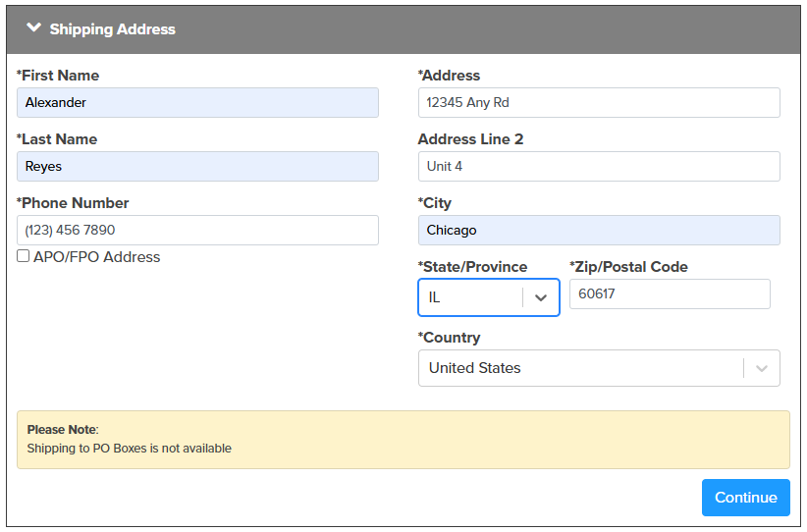
Task: Click the State/Province dropdown arrow icon
Action: [x=541, y=297]
